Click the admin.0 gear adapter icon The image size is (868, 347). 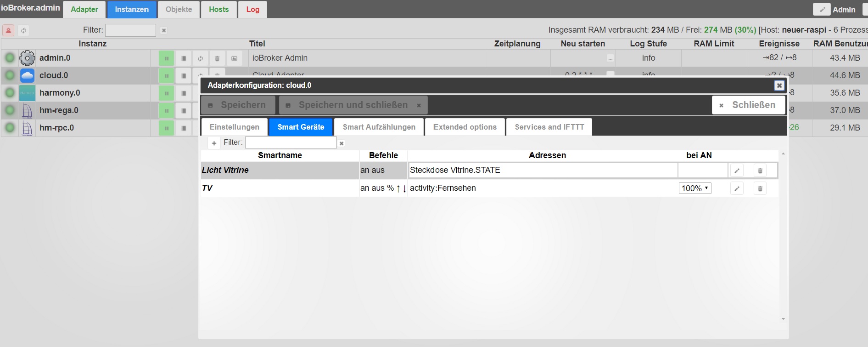28,58
